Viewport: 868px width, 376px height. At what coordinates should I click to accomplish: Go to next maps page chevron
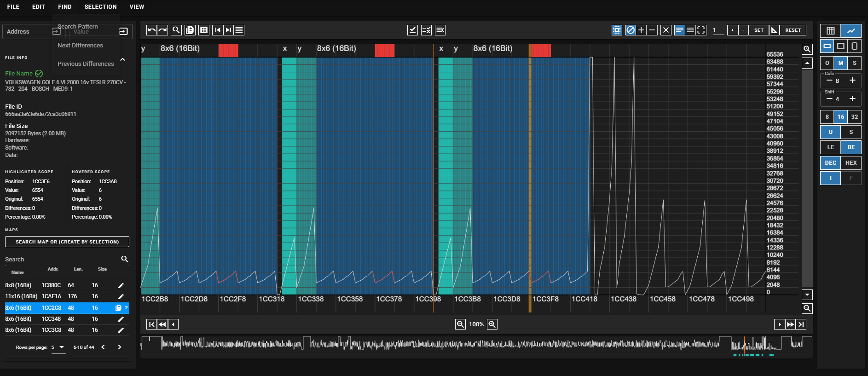click(x=120, y=347)
